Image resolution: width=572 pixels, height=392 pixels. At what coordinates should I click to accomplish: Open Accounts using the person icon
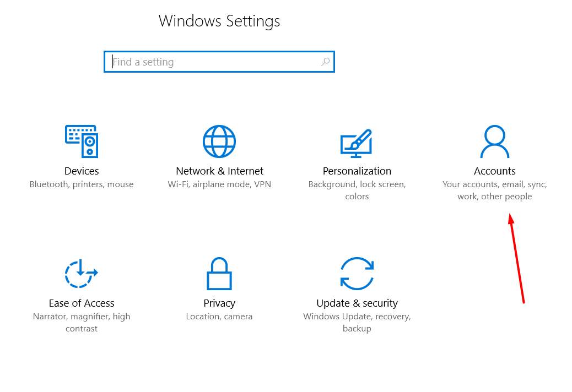pos(494,141)
